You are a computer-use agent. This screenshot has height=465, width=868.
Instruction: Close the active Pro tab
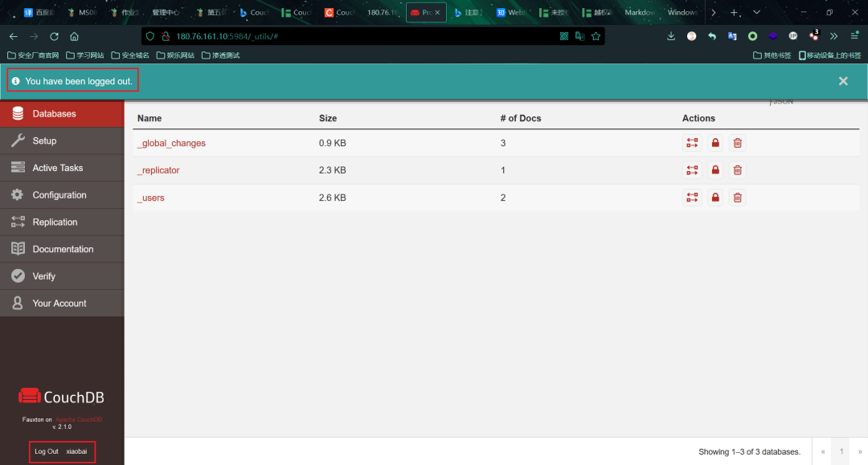437,12
